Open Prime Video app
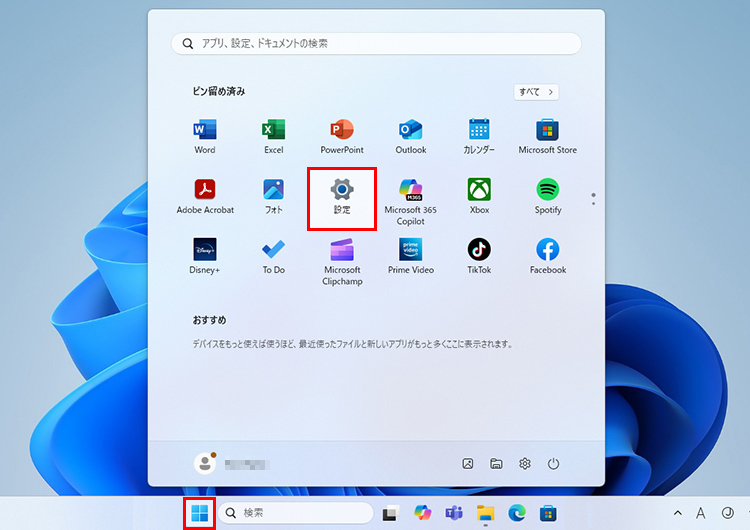The image size is (750, 530). coord(410,256)
